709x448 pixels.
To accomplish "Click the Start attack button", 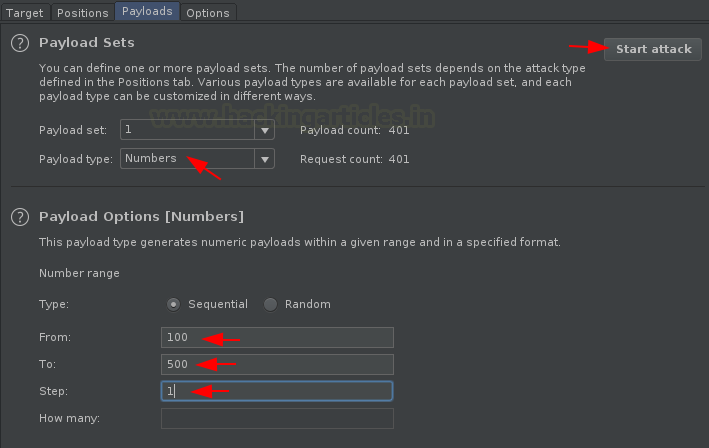I will click(x=653, y=49).
